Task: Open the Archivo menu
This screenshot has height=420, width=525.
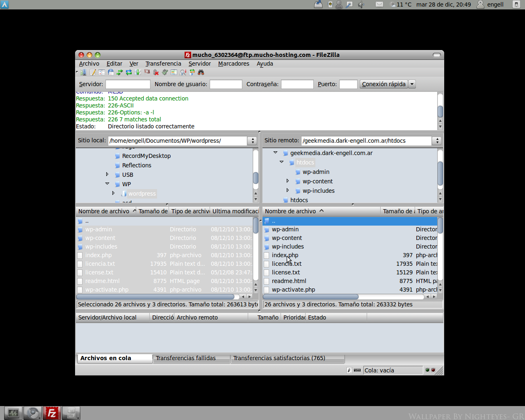Action: coord(89,64)
